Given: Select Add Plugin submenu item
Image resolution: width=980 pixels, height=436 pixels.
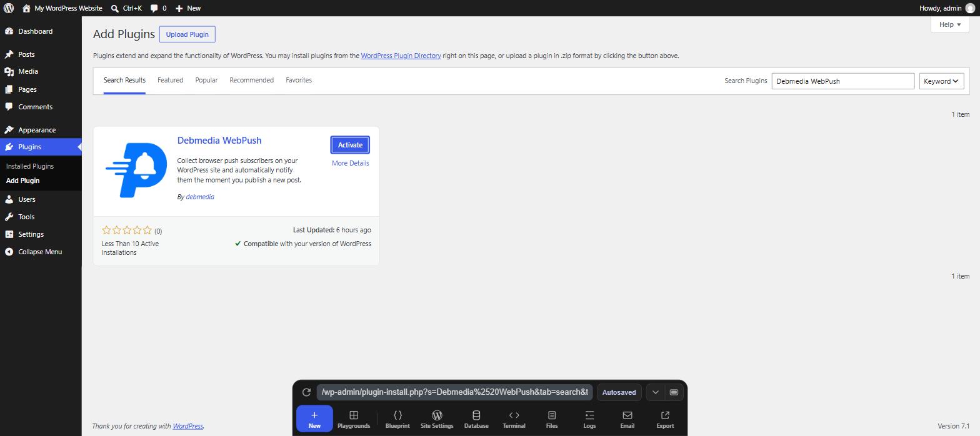Looking at the screenshot, I should tap(22, 181).
